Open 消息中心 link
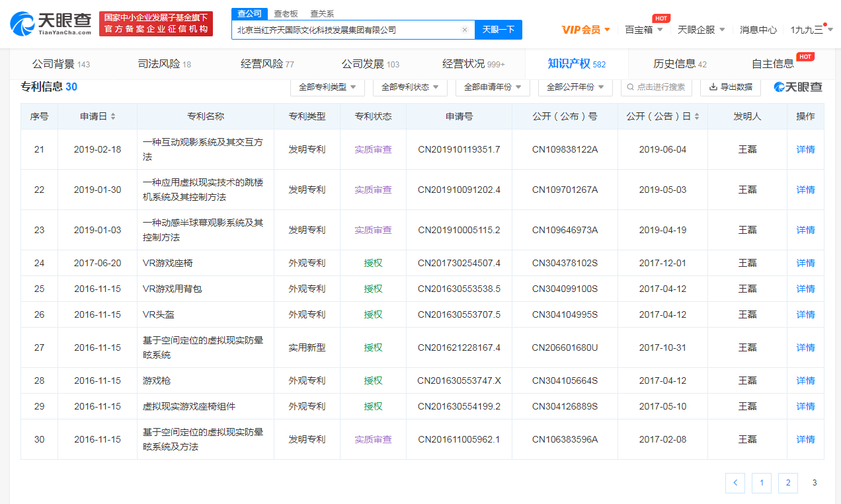 pyautogui.click(x=758, y=30)
